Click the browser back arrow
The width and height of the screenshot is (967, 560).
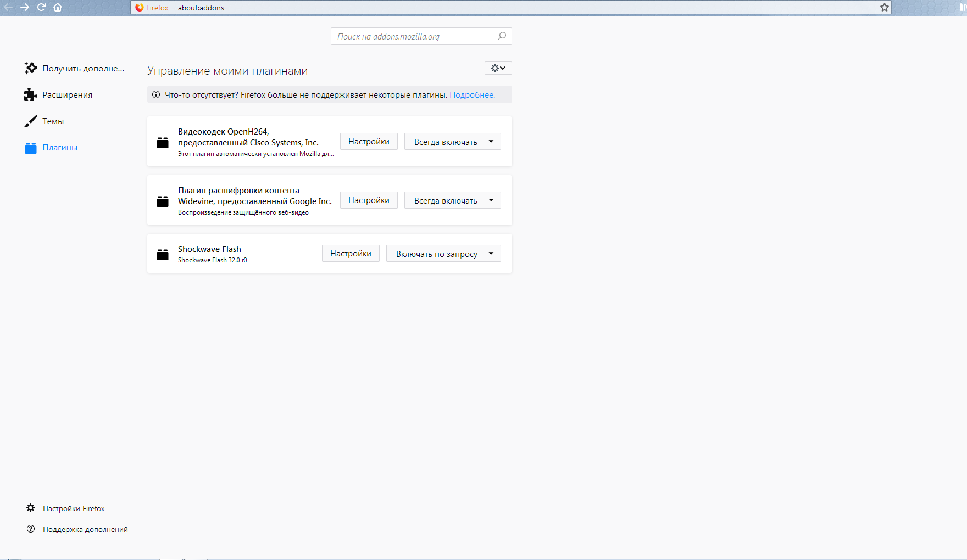pos(8,7)
